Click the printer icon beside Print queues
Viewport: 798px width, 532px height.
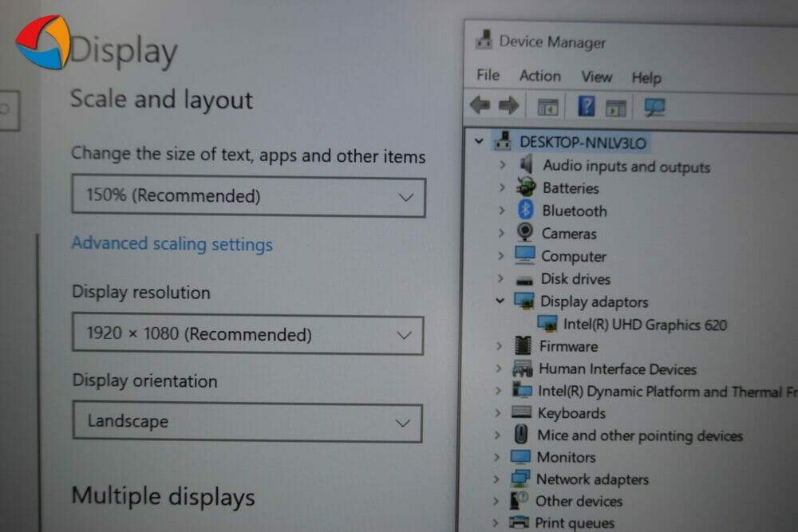pyautogui.click(x=519, y=522)
